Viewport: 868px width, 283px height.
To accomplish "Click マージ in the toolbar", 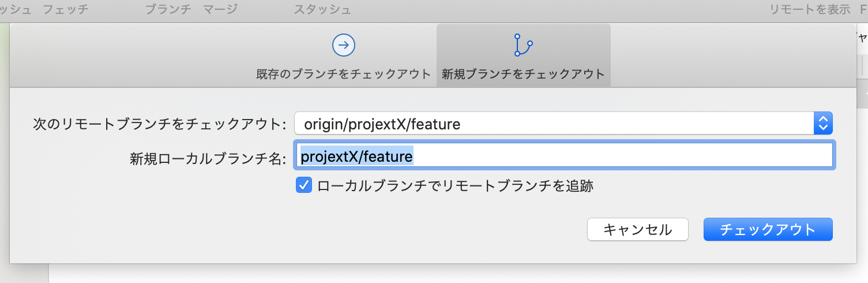I will pos(220,9).
